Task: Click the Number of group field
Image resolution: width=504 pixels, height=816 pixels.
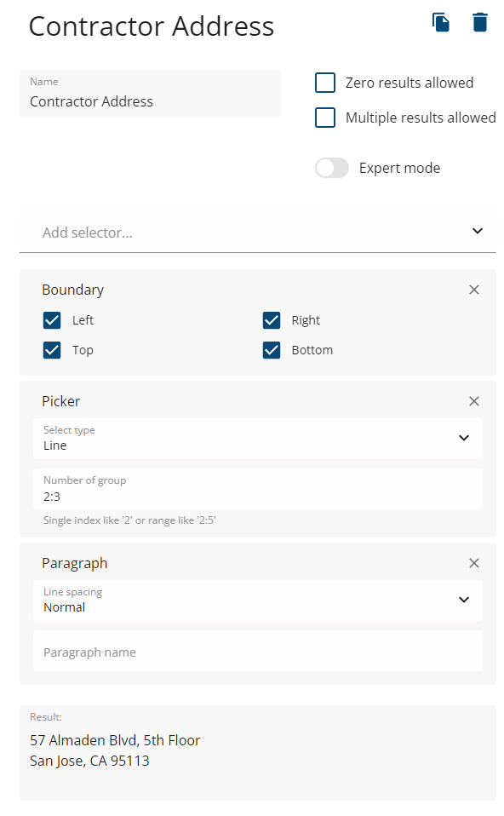Action: click(257, 489)
